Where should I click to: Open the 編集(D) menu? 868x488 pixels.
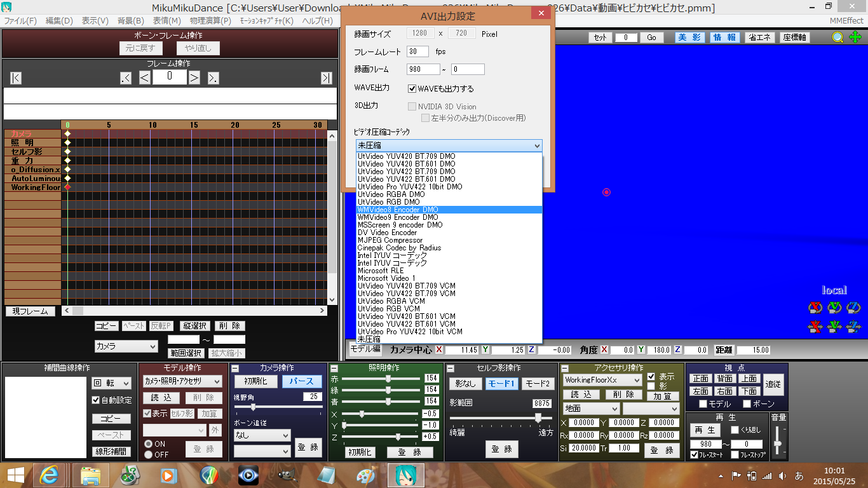click(59, 21)
